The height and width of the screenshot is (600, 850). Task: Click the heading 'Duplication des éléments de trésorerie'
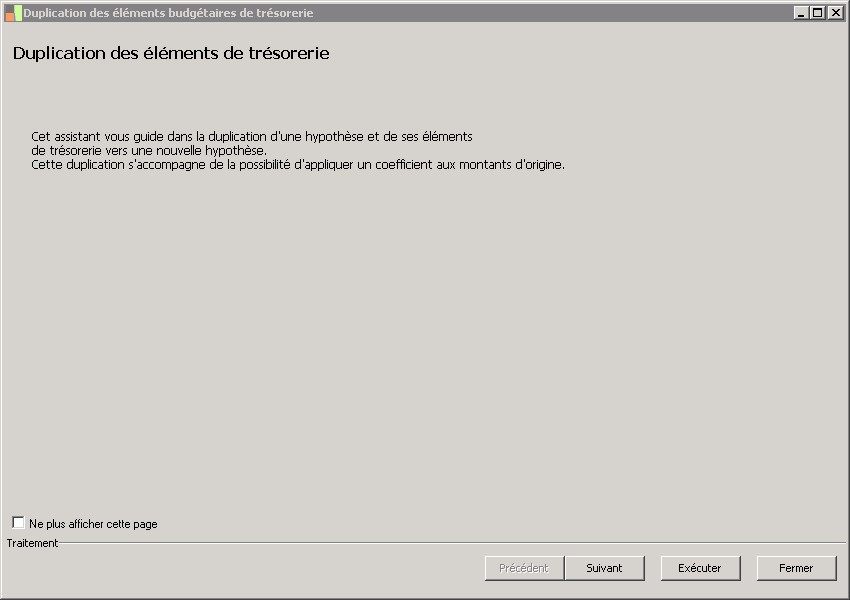[171, 53]
